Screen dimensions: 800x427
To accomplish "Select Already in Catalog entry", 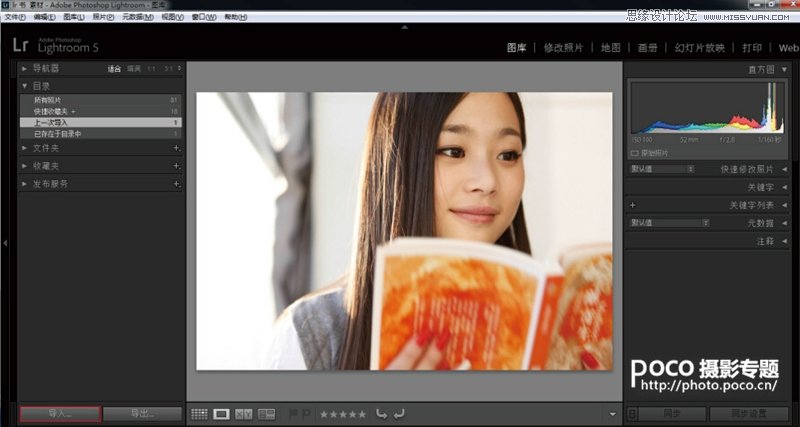I will coord(101,134).
